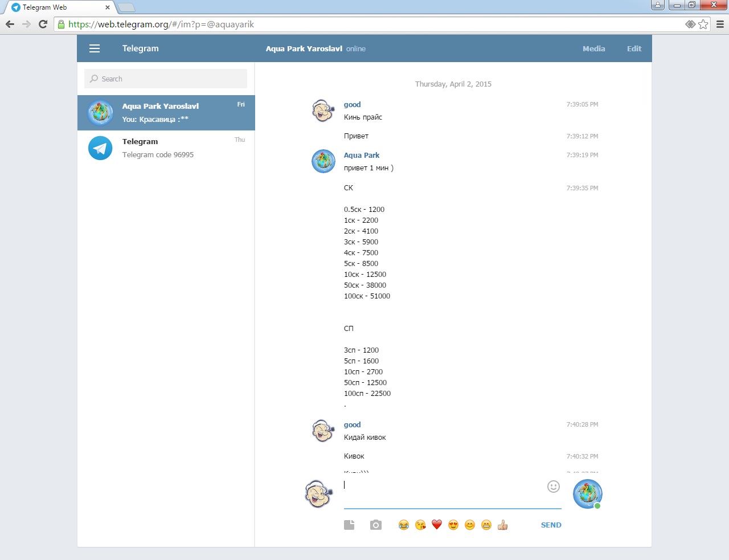Image resolution: width=729 pixels, height=560 pixels.
Task: Click the Popeye avatar next to 'Кинь прайс'
Action: pos(323,111)
